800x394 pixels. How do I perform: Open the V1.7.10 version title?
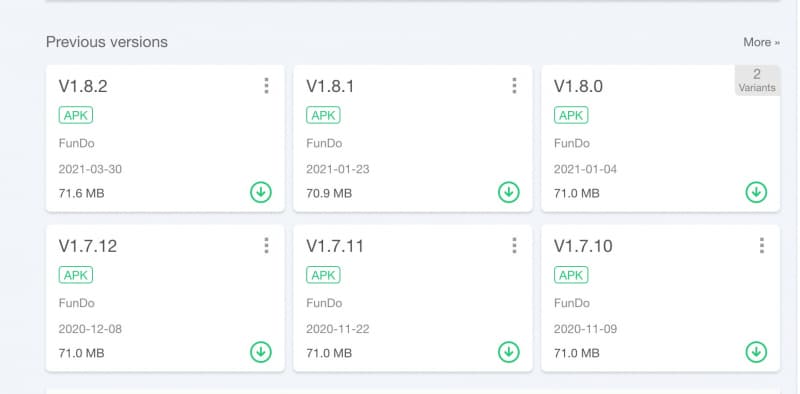pos(583,246)
